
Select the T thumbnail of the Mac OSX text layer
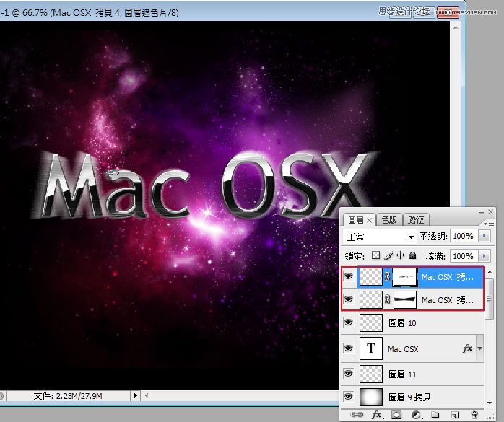(x=371, y=348)
